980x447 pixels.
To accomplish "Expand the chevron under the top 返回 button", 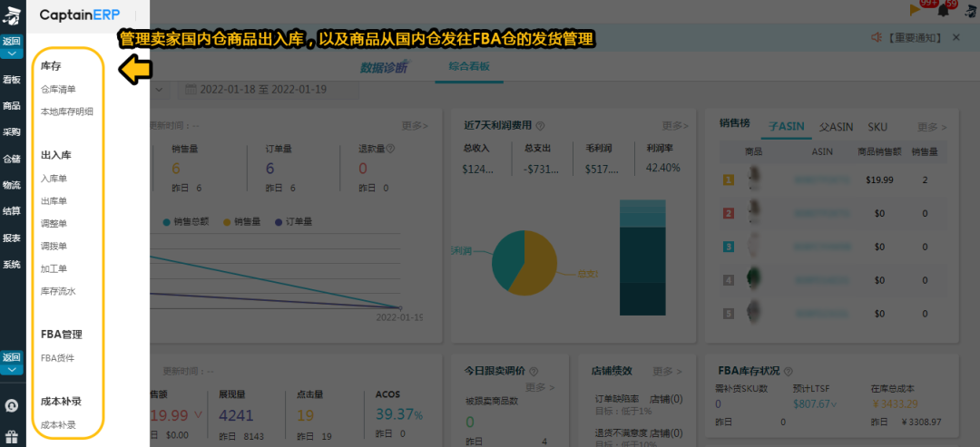I will tap(11, 53).
